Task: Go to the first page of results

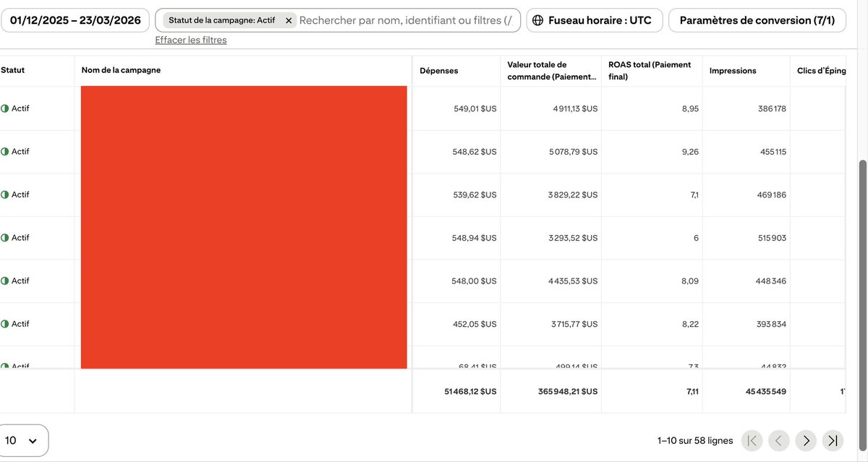Action: pyautogui.click(x=752, y=440)
